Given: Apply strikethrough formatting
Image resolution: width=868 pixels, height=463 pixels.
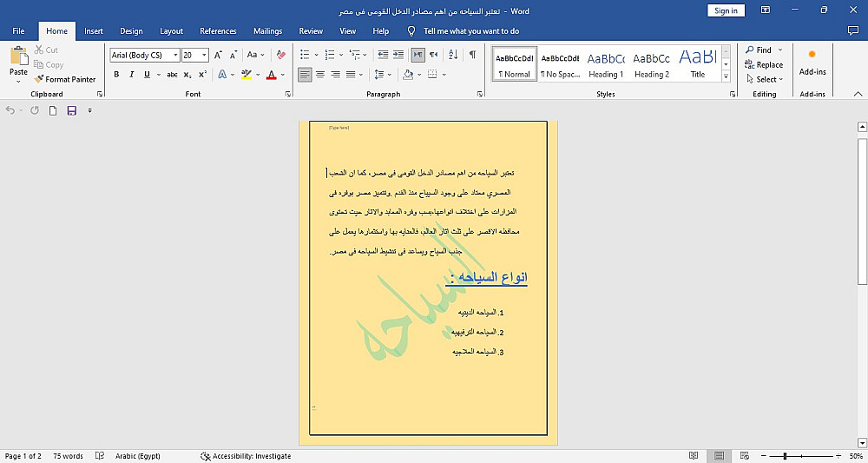Looking at the screenshot, I should (172, 74).
